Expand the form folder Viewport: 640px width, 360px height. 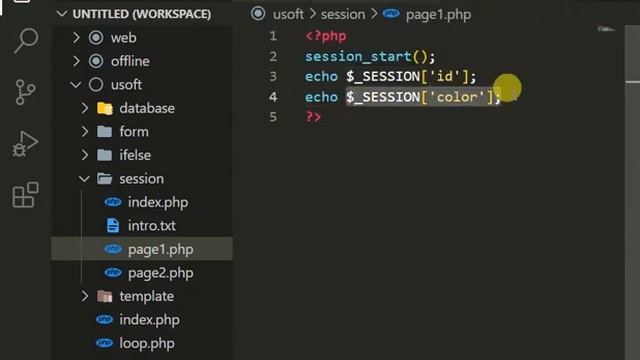[x=84, y=132]
